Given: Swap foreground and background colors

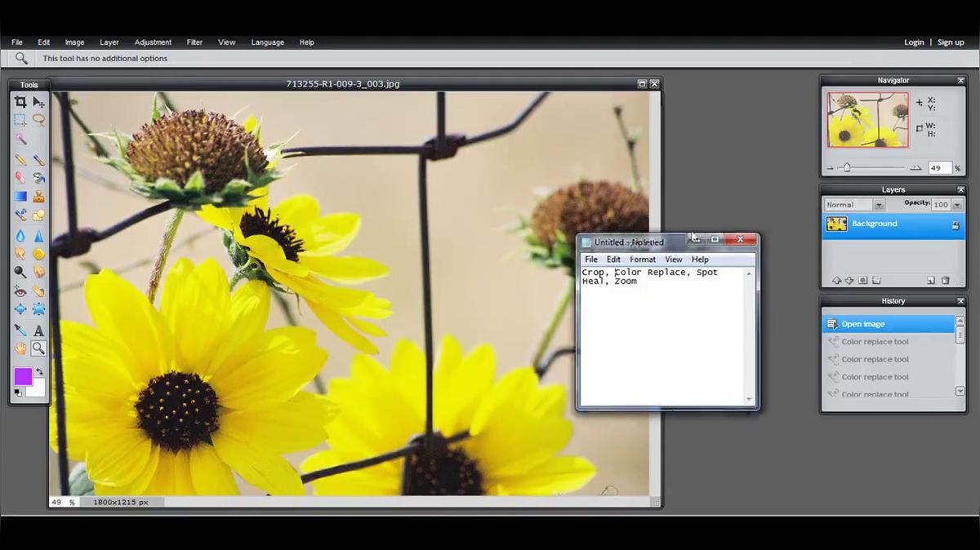Looking at the screenshot, I should point(39,372).
